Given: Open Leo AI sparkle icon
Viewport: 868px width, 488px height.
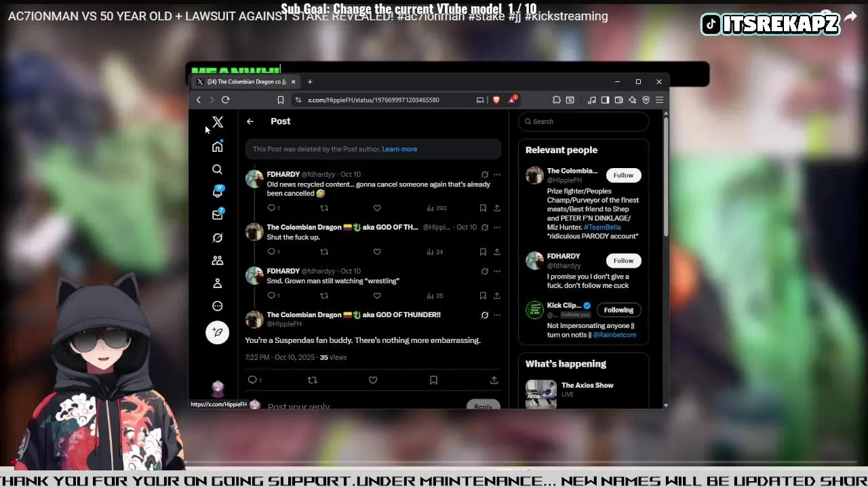Looking at the screenshot, I should pos(632,100).
